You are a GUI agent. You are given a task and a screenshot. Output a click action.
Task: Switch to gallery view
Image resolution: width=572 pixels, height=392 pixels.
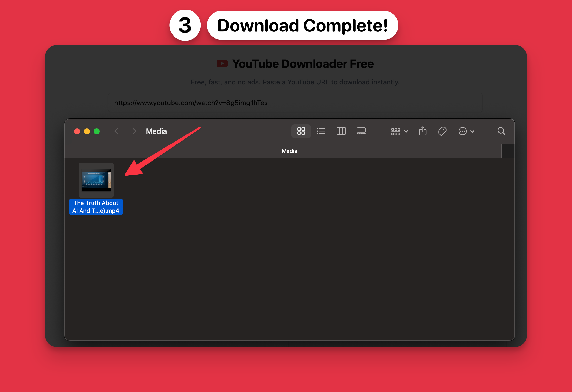[361, 131]
